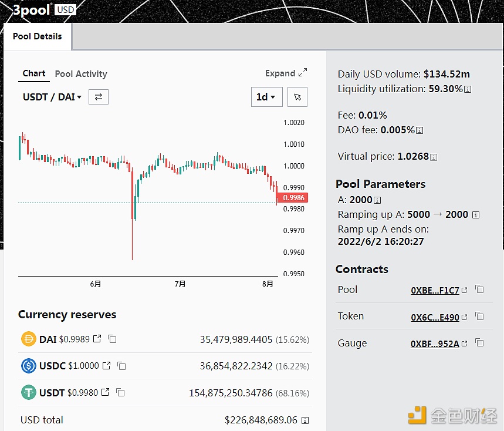Viewport: 504px width, 431px height.
Task: Show the DAO fee info tooltip
Action: tap(420, 130)
